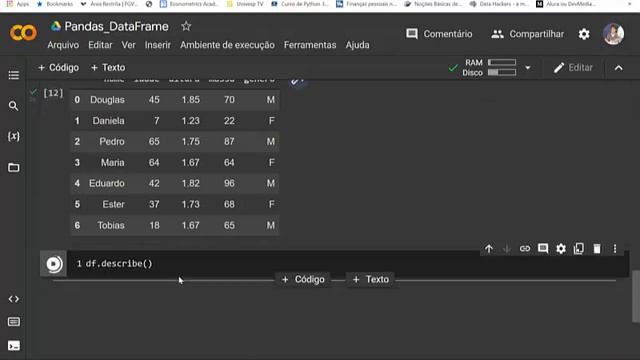The width and height of the screenshot is (640, 360).
Task: Run the df.describe() cell
Action: click(x=53, y=264)
